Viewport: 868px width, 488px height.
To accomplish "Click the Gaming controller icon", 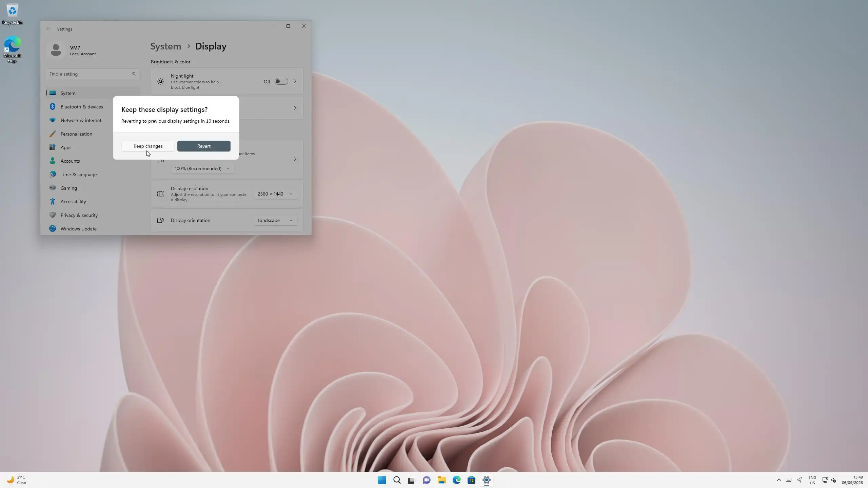I will 53,188.
